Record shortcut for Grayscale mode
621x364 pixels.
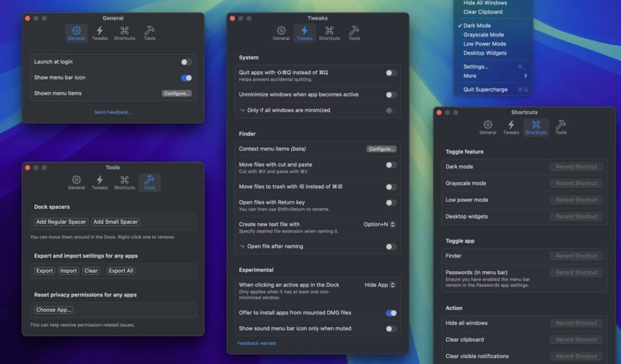[576, 184]
